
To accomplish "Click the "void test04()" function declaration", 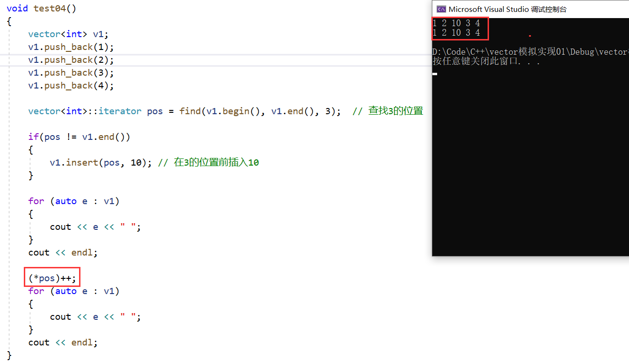I will [41, 9].
